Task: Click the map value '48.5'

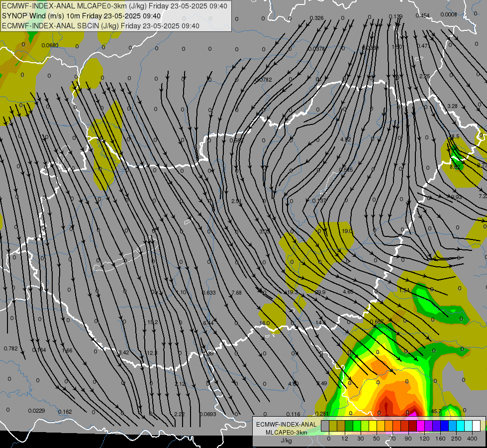Action: click(x=454, y=136)
